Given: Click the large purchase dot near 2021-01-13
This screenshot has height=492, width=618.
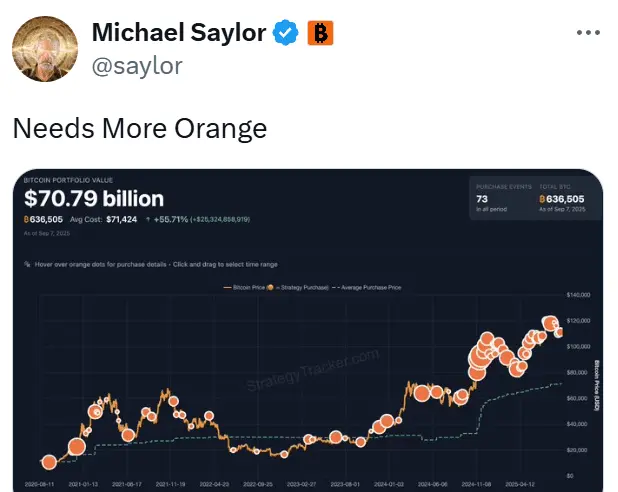Looking at the screenshot, I should click(77, 447).
